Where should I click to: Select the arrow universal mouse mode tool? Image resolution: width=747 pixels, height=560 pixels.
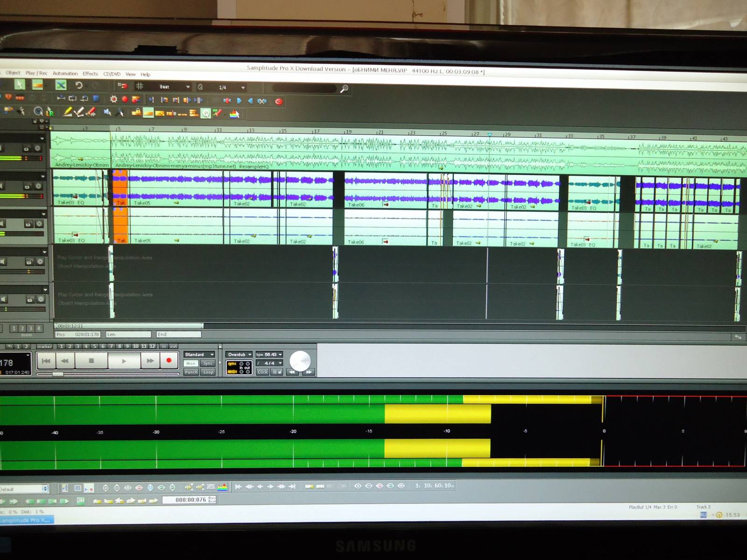click(19, 84)
